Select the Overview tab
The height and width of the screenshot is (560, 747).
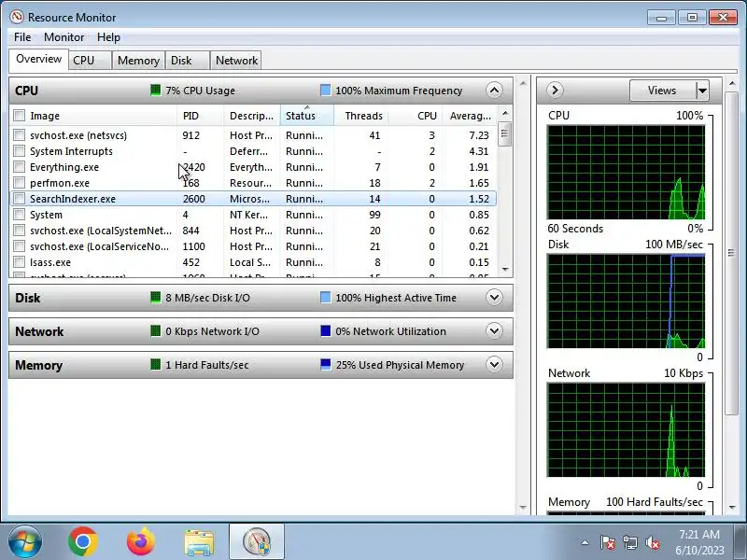point(38,59)
